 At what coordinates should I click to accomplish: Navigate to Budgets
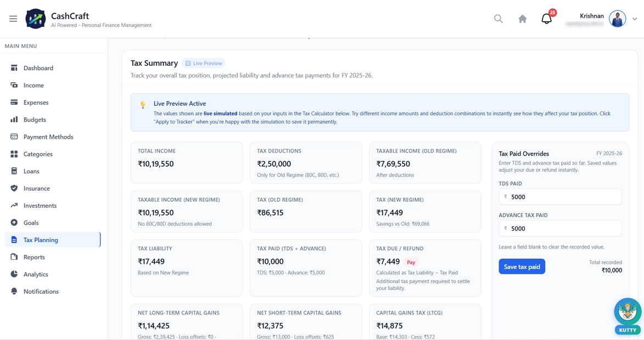pyautogui.click(x=53, y=120)
